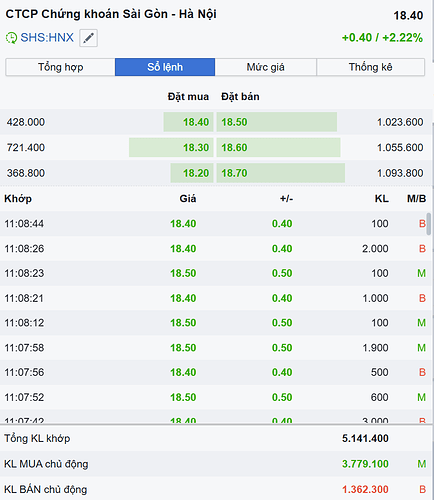434x500 pixels.
Task: Go to the Thống kê tab
Action: 370,67
